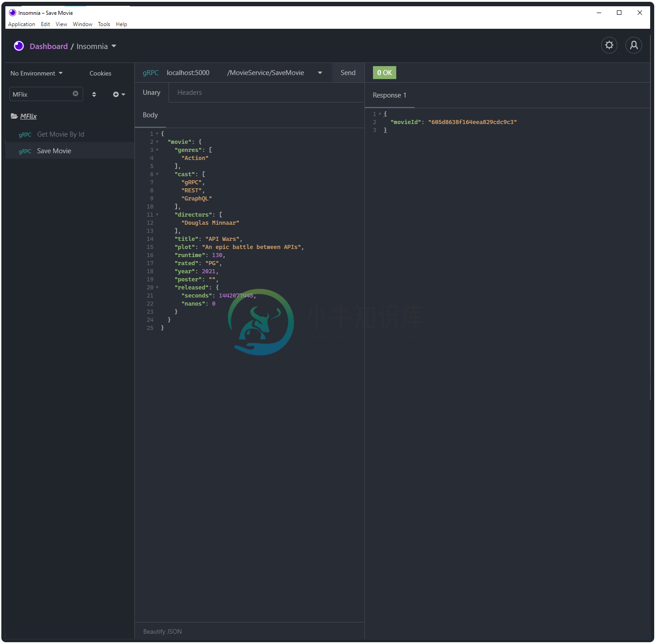Open the Tools menu
This screenshot has height=644, width=656.
pos(104,24)
